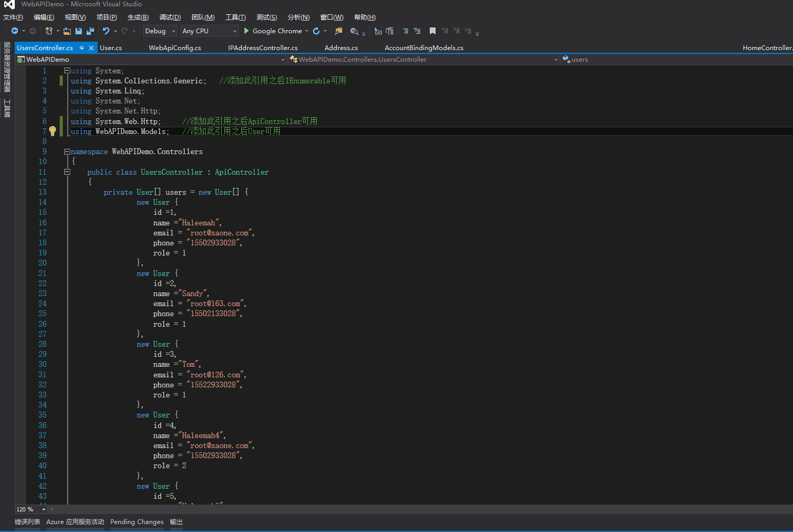Undo the last edit

pos(106,31)
